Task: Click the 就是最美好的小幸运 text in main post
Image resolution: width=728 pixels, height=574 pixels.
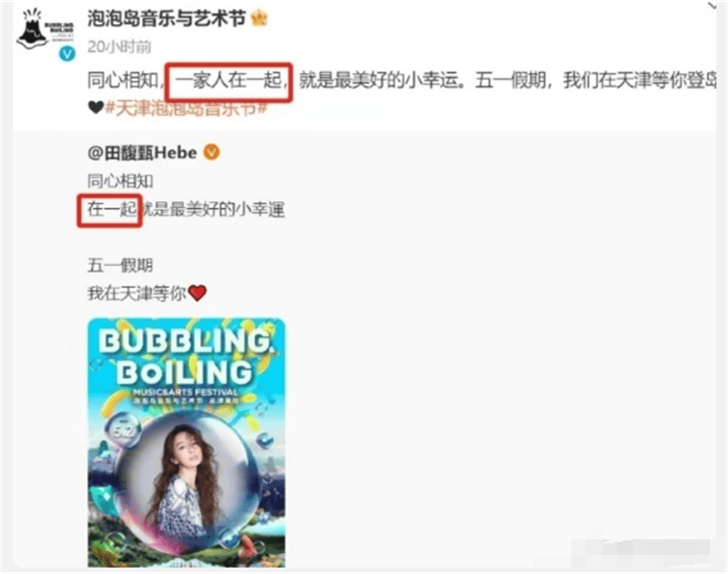Action: tap(381, 81)
